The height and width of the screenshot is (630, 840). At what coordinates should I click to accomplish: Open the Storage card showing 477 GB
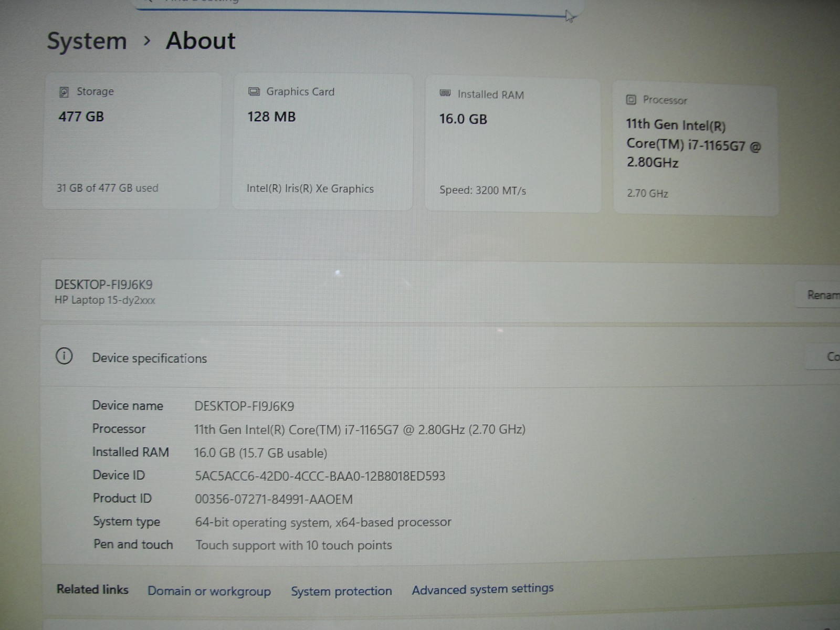point(131,141)
